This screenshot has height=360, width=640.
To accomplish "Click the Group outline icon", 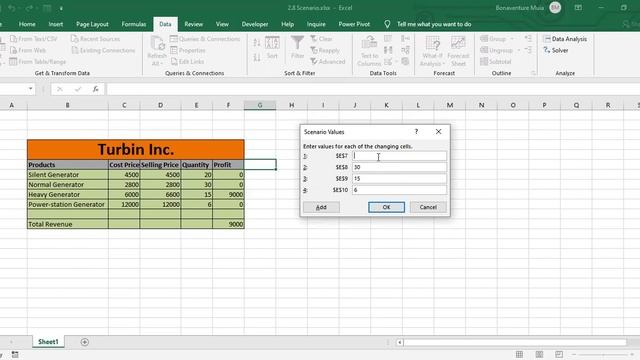I will tap(484, 39).
